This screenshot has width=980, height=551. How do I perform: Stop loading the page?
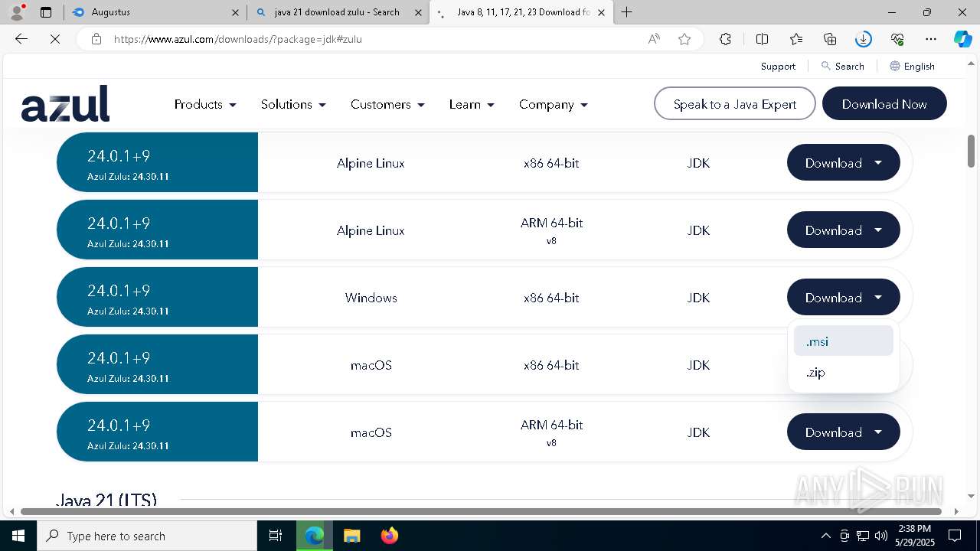[55, 39]
